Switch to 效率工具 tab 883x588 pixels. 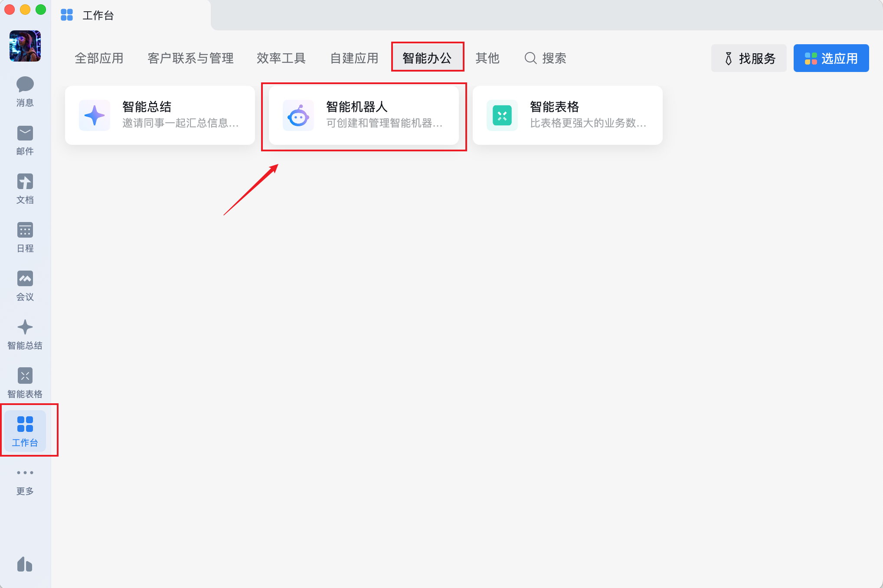pyautogui.click(x=281, y=58)
